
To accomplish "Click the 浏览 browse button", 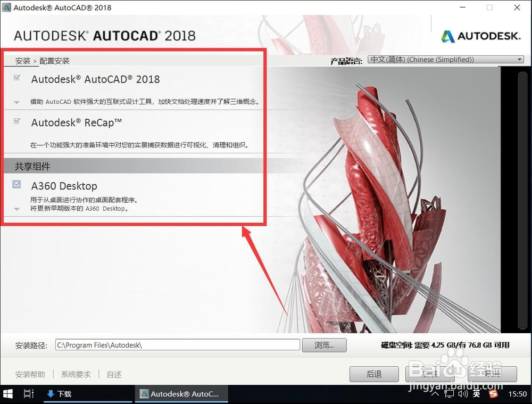I will click(324, 345).
